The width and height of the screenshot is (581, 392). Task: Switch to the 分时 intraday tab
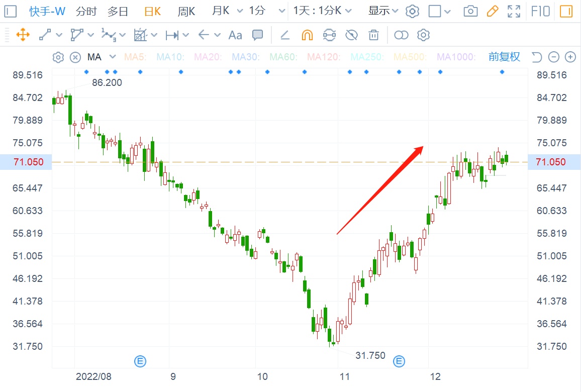tap(86, 11)
